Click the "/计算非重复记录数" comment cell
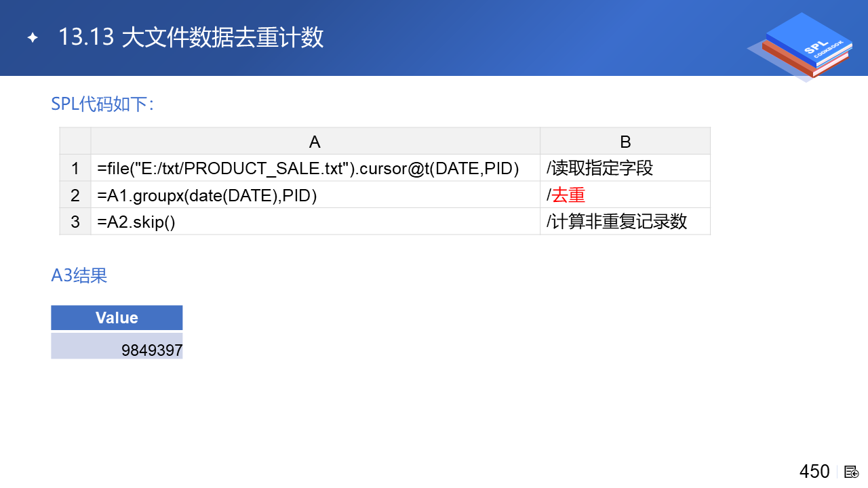The width and height of the screenshot is (868, 488). point(616,222)
